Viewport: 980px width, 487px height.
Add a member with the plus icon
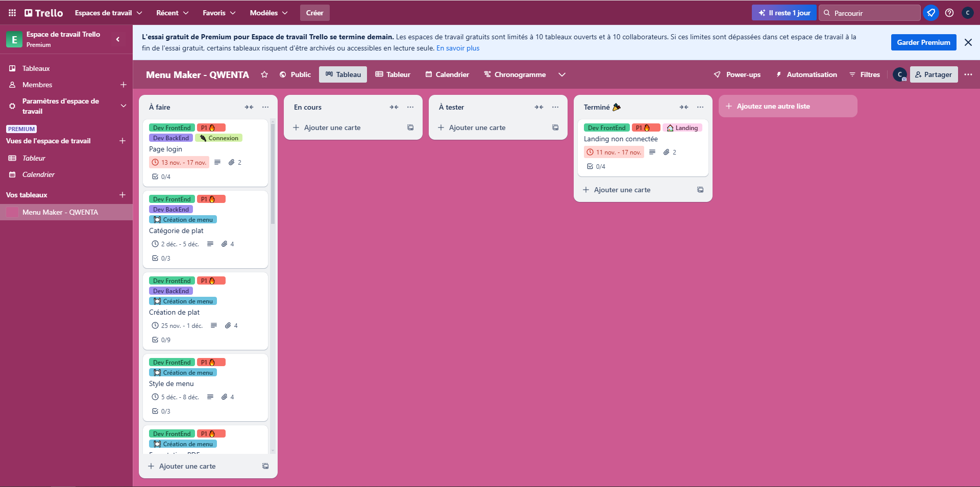pyautogui.click(x=123, y=85)
